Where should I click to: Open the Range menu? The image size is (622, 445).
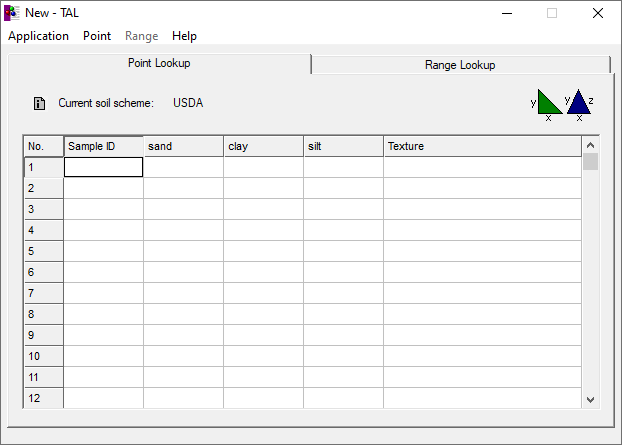point(142,36)
